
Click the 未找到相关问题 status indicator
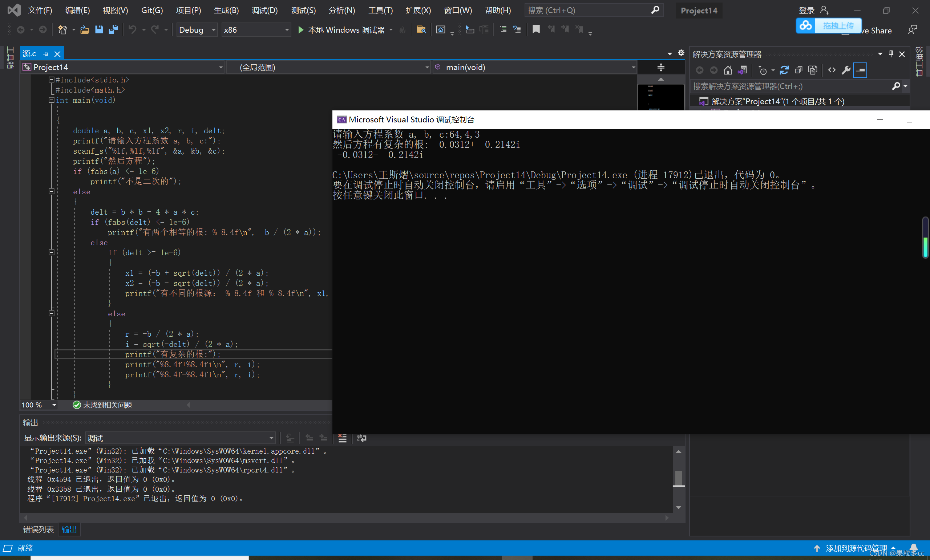(102, 405)
